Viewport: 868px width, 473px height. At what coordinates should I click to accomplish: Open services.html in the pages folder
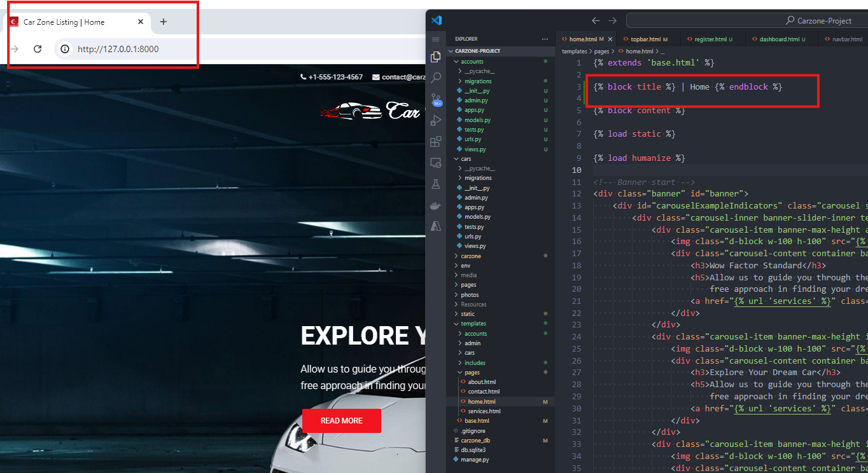[485, 411]
